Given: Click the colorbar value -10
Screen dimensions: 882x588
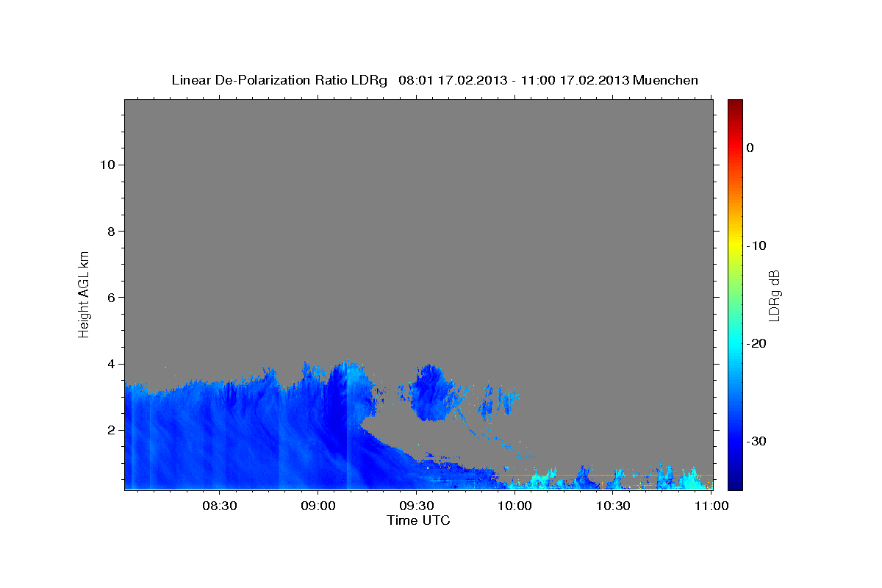Looking at the screenshot, I should (x=757, y=245).
